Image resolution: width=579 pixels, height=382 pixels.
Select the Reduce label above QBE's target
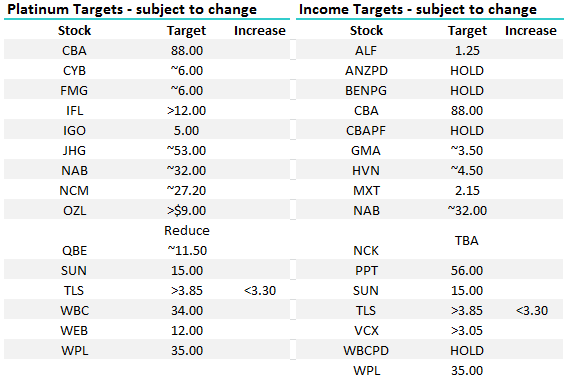(x=186, y=230)
